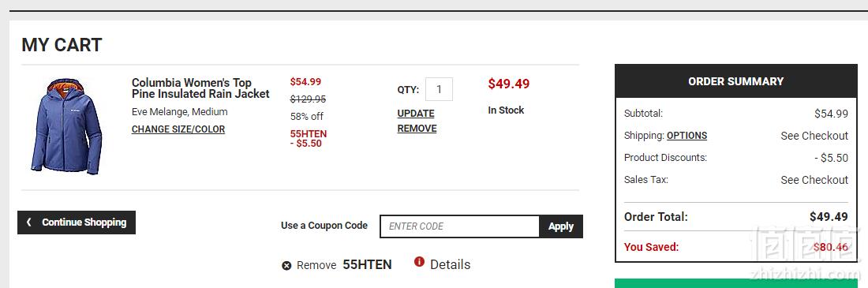Click the $49.49 item total price
Image resolution: width=868 pixels, height=288 pixels.
[x=508, y=84]
